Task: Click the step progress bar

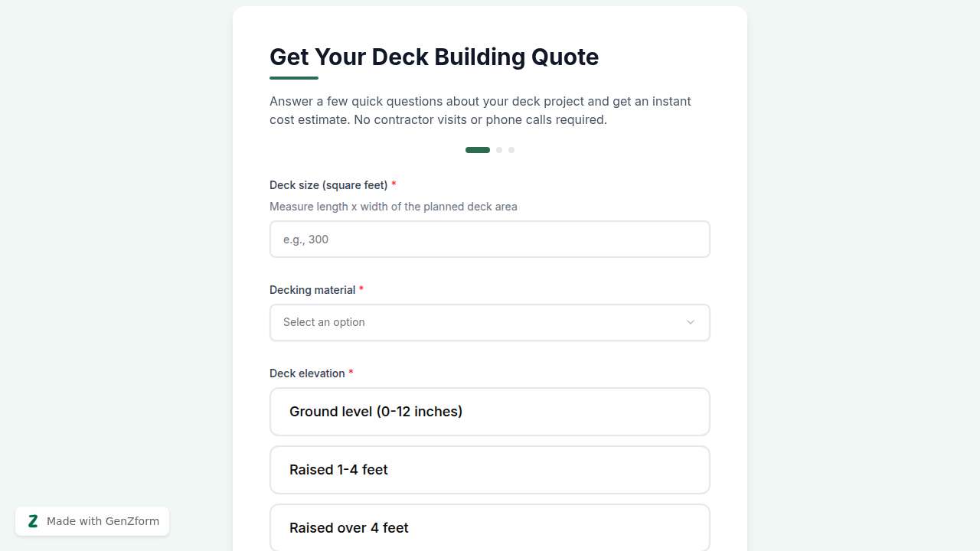Action: 490,150
